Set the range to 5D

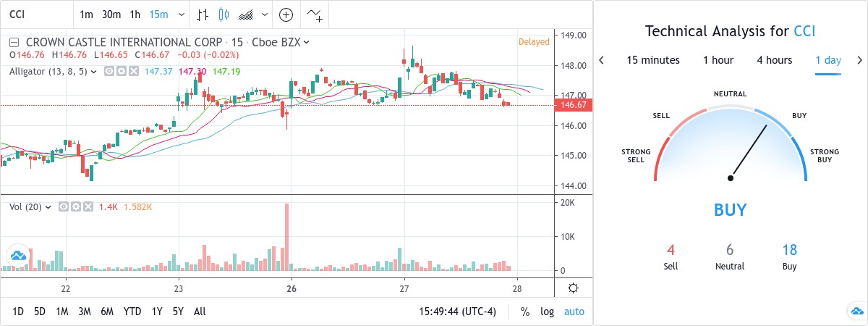pyautogui.click(x=40, y=312)
